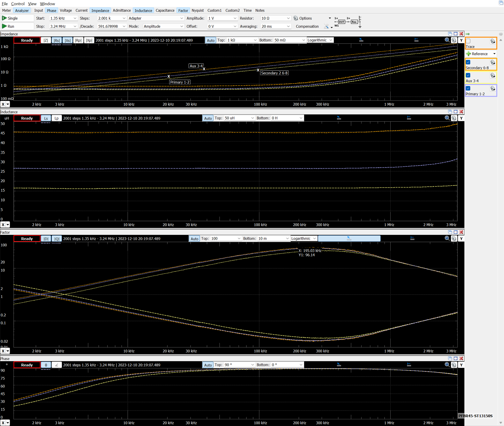The width and height of the screenshot is (504, 426).
Task: Click the Ready status in Factor plot
Action: click(27, 239)
